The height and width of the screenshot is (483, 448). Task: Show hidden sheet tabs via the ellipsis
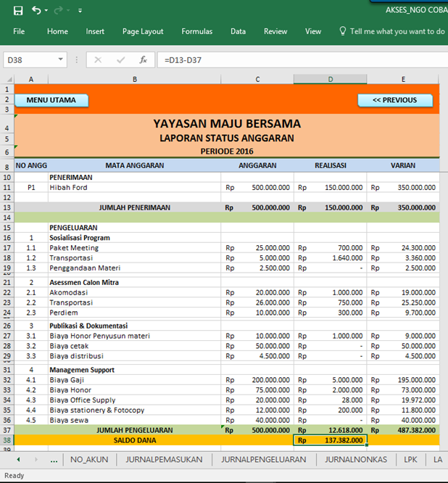[54, 460]
